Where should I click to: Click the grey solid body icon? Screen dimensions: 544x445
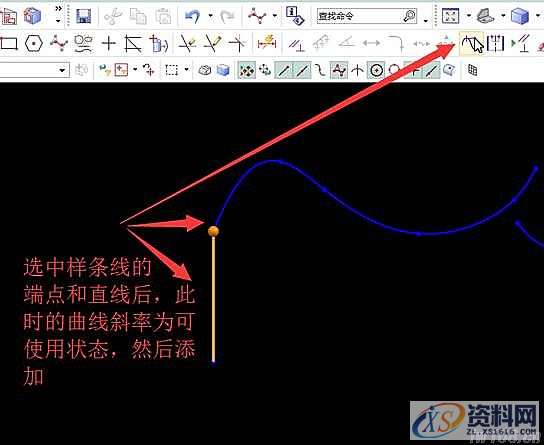(205, 70)
